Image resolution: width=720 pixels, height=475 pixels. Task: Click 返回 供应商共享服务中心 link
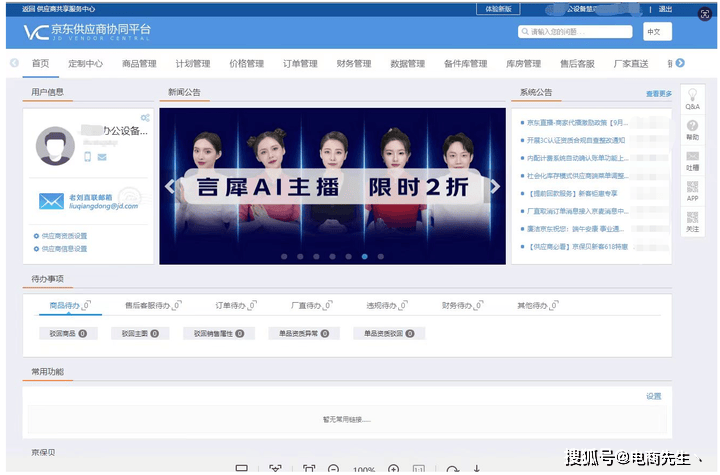pyautogui.click(x=59, y=9)
